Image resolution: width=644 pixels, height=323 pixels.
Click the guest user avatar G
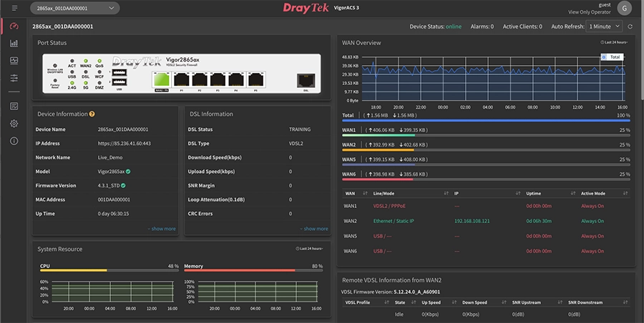click(624, 8)
